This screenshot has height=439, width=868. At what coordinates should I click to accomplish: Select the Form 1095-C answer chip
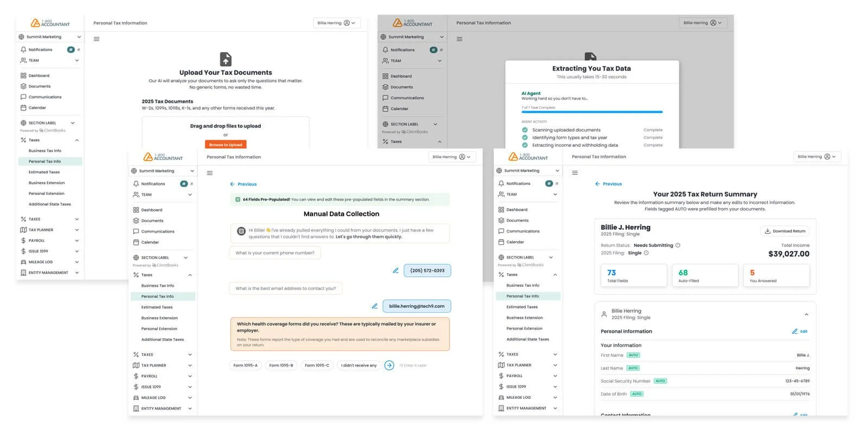point(317,365)
